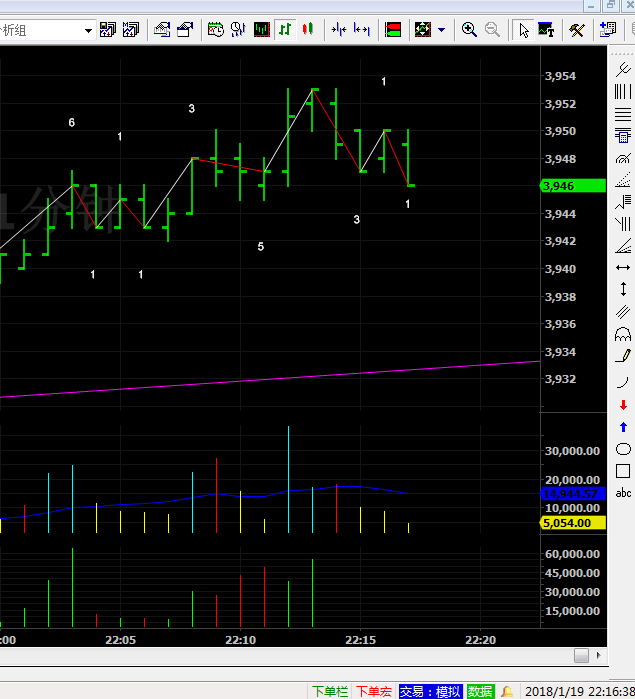Open the workspace group combo box
635x699 pixels.
coord(47,30)
